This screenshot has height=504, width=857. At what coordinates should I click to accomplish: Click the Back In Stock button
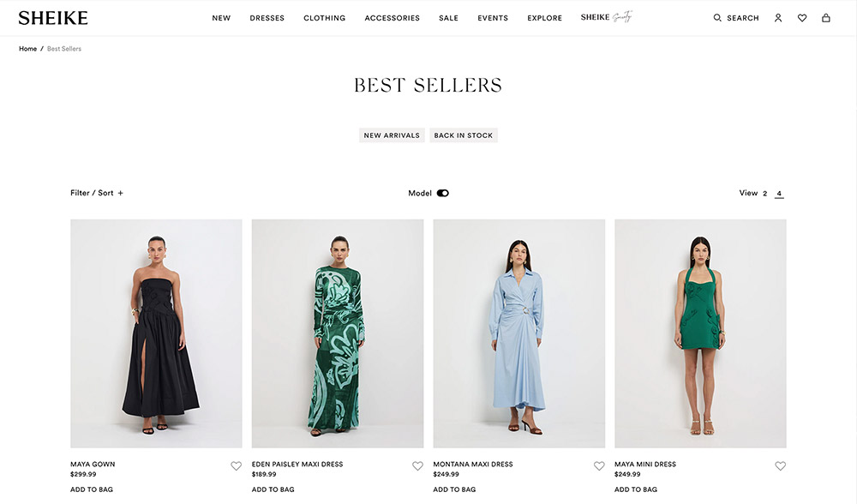(464, 135)
